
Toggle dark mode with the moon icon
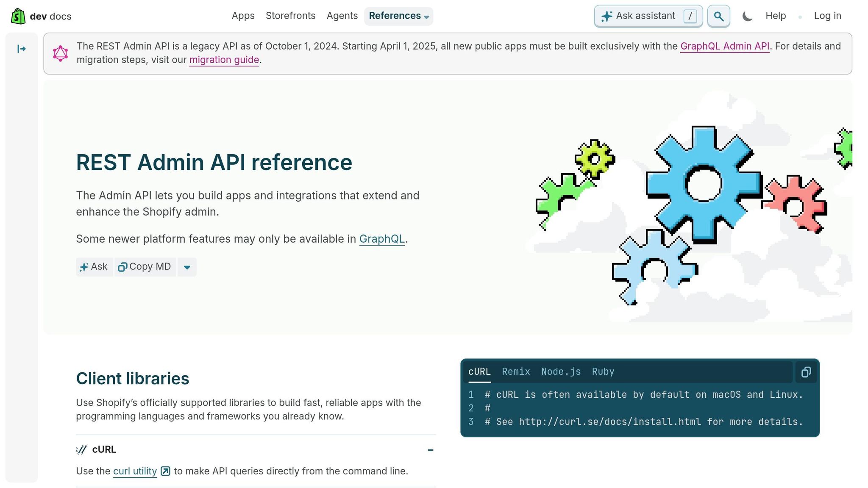[x=747, y=16]
